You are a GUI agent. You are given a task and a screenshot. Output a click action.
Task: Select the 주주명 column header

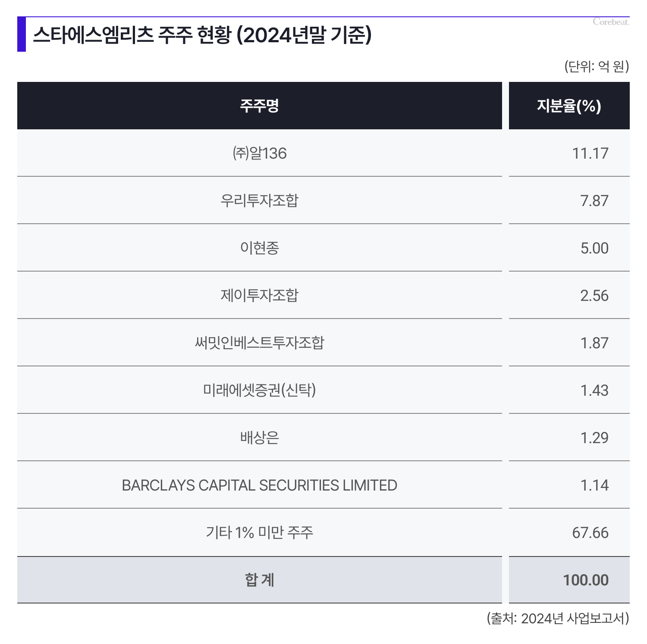pyautogui.click(x=260, y=106)
